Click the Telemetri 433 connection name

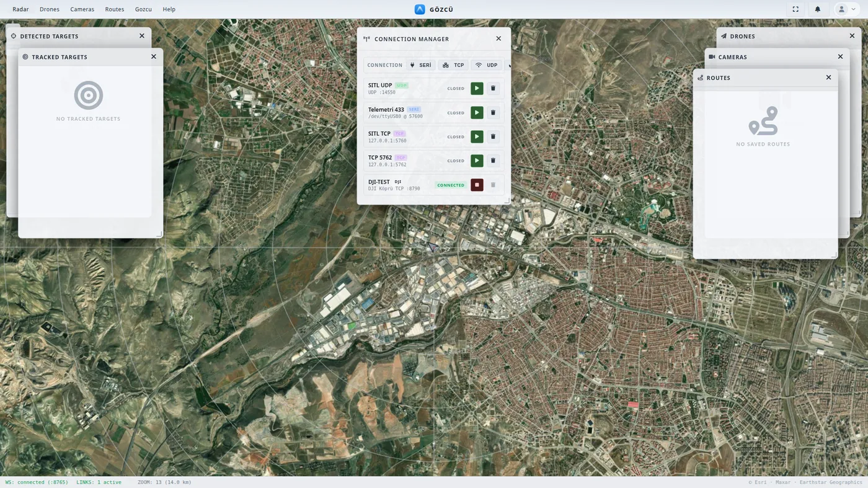[x=386, y=109]
